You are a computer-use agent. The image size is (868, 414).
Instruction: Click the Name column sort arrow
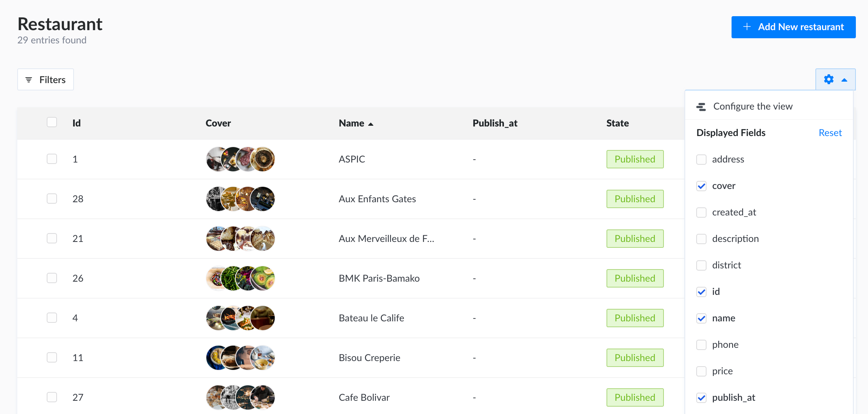click(x=371, y=124)
